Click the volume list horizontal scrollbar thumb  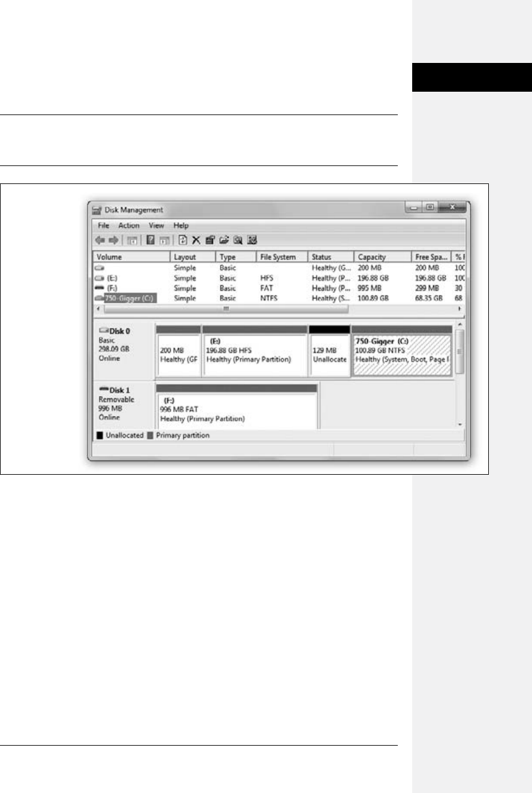click(x=226, y=309)
